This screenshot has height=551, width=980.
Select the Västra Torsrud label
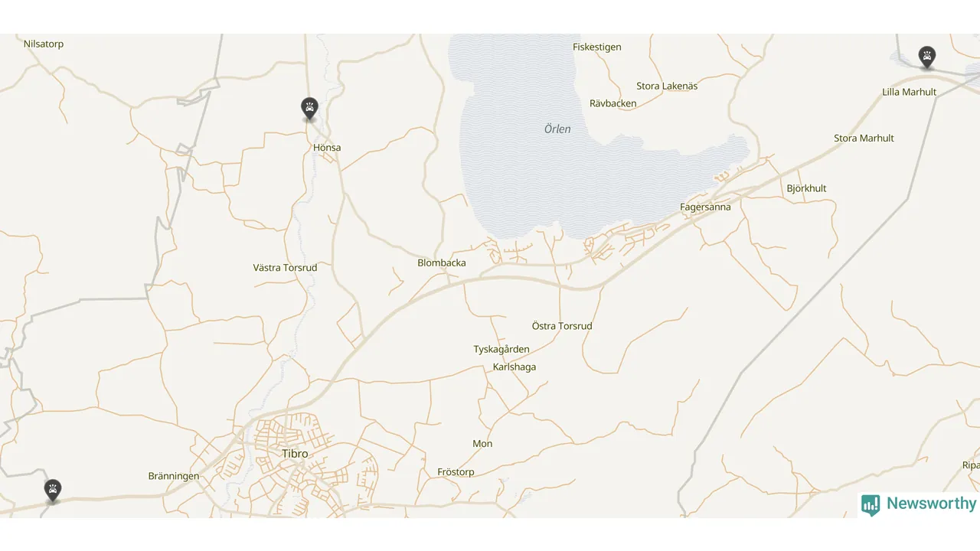point(285,268)
